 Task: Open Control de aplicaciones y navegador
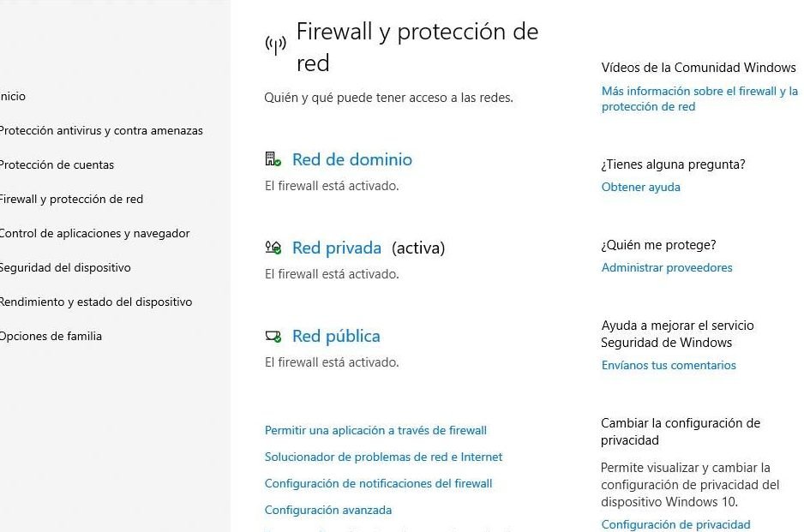click(94, 233)
